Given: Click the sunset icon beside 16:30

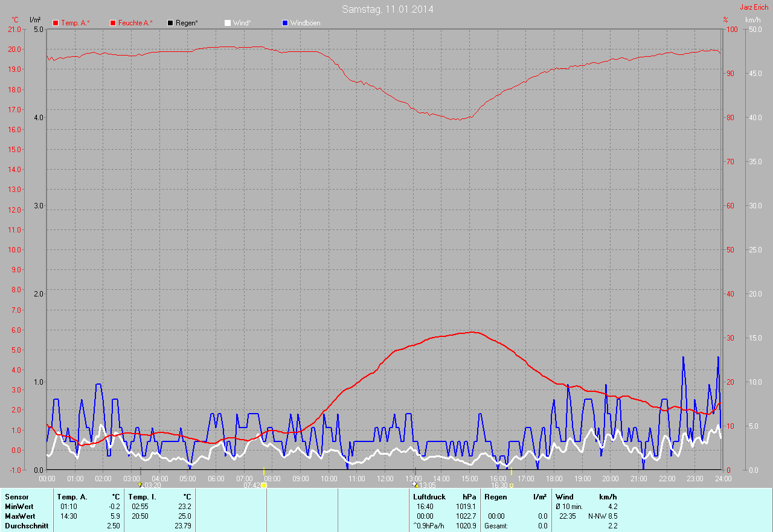Looking at the screenshot, I should pyautogui.click(x=512, y=485).
